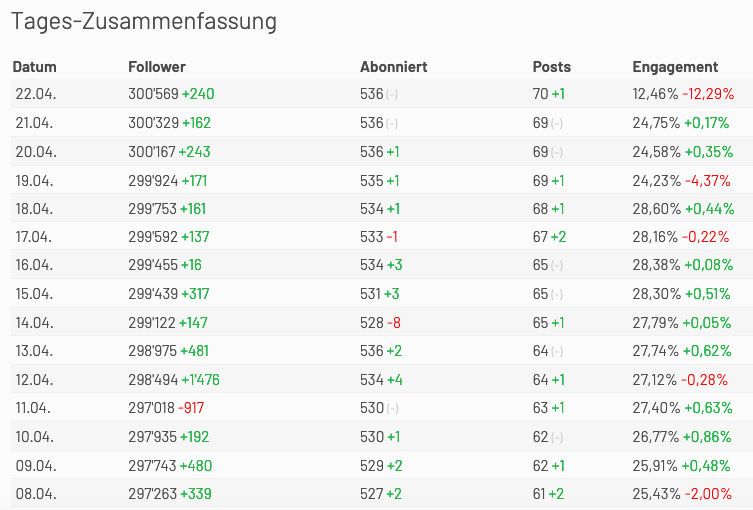Click the -4,37% engagement change
The image size is (753, 510).
click(x=707, y=181)
